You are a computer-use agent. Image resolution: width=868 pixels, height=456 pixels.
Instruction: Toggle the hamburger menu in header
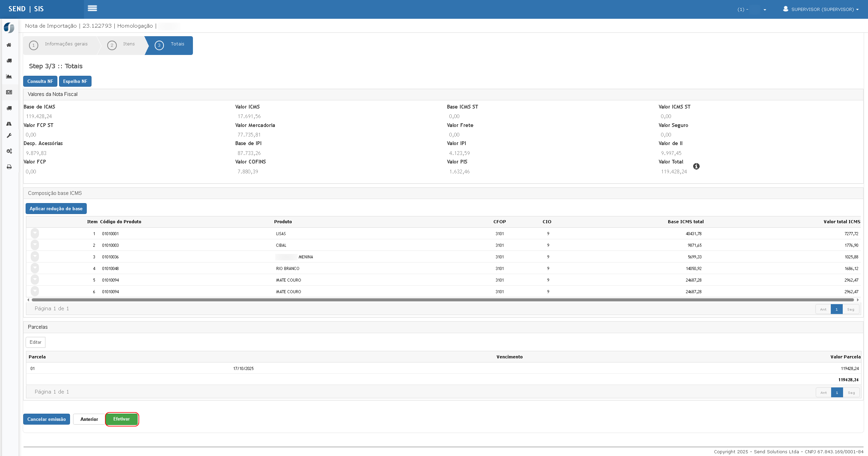[92, 8]
